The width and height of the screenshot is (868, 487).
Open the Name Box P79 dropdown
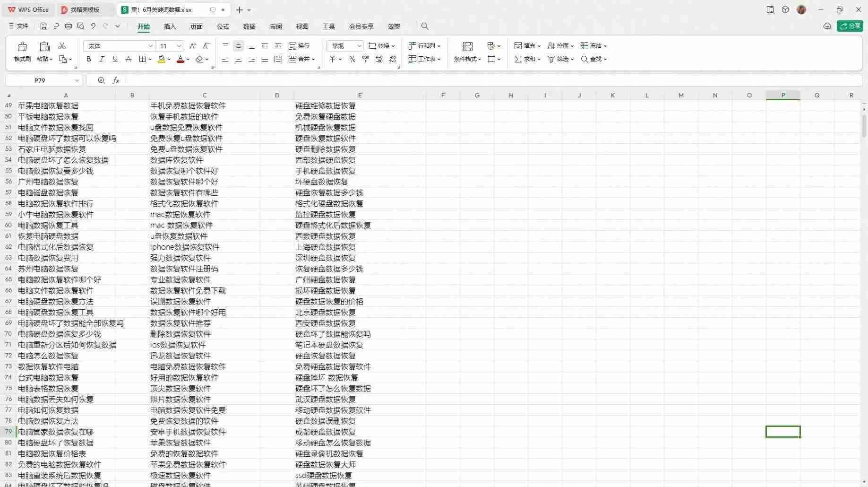(76, 80)
